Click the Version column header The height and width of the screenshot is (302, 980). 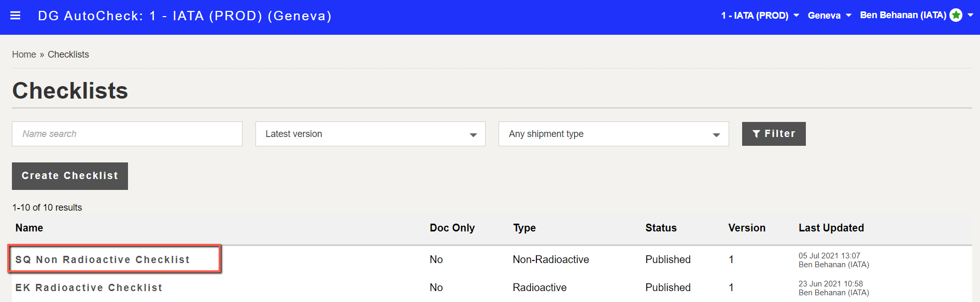(747, 228)
